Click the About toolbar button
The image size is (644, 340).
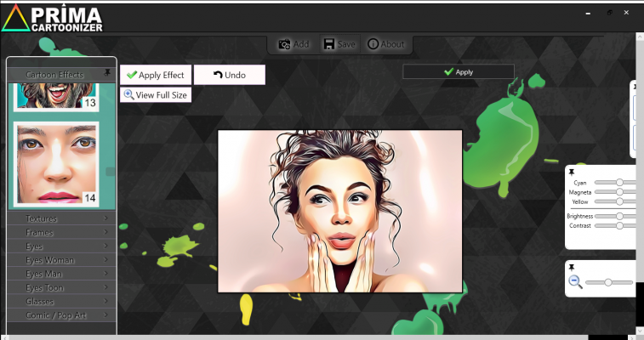tap(385, 44)
